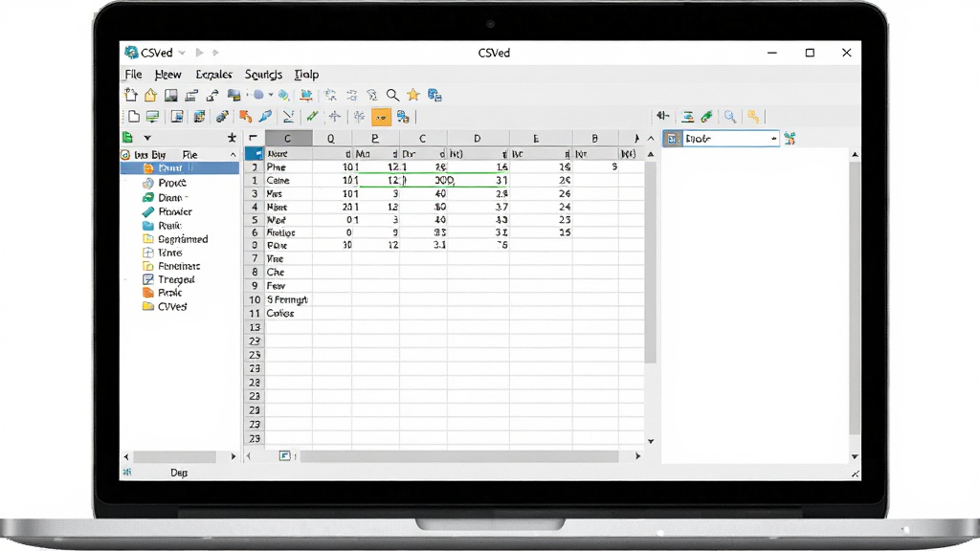Screen dimensions: 980x551
Task: Click the blue feather icon in second toolbar
Action: click(266, 116)
